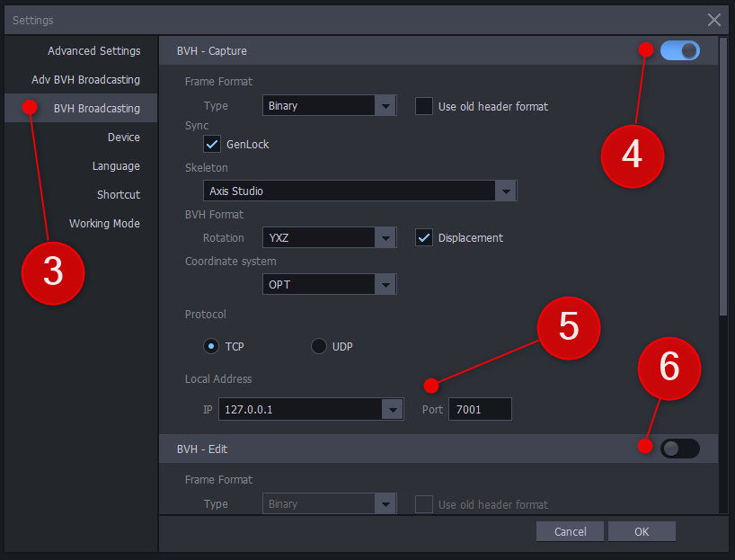The height and width of the screenshot is (560, 735).
Task: Open the Rotation dropdown showing YXZ
Action: pos(330,238)
